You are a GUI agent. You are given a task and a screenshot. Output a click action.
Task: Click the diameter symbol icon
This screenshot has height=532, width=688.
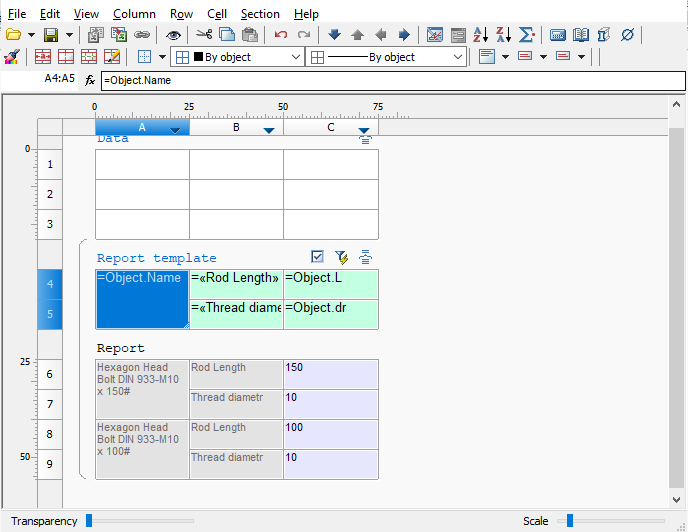(627, 35)
